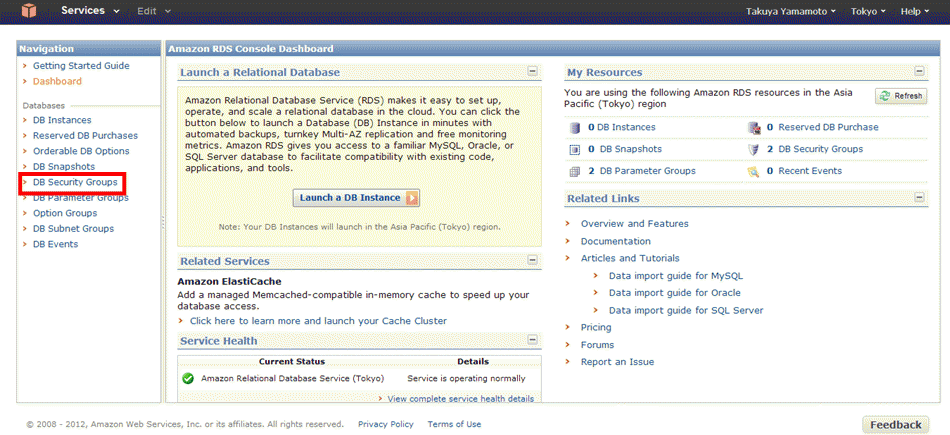Click the Recent Events resource icon

point(754,171)
